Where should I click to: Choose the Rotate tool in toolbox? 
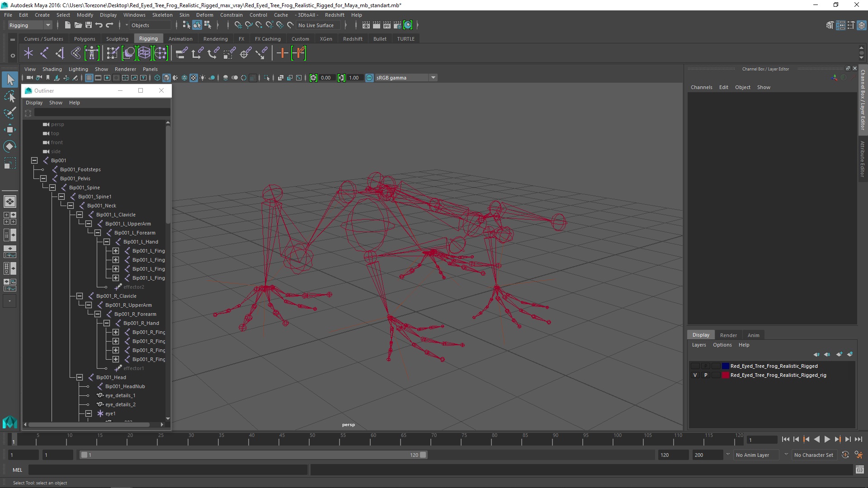point(10,146)
